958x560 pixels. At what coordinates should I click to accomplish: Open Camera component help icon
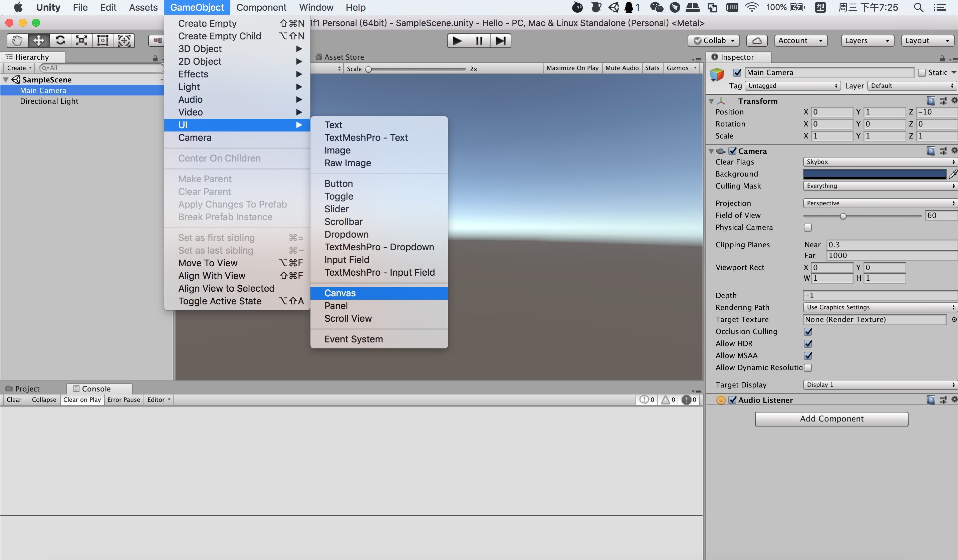point(931,151)
